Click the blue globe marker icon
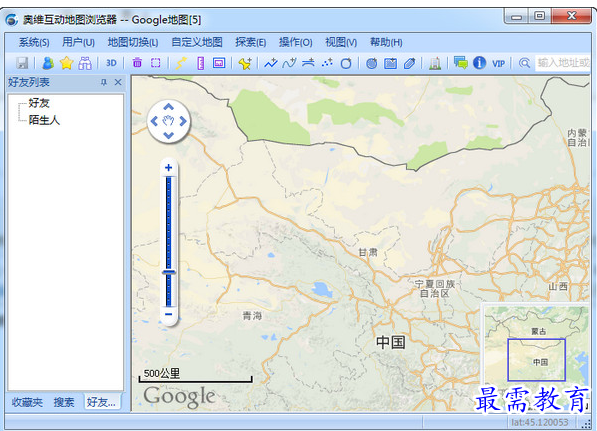Screen dimensions: 597x431 372,63
